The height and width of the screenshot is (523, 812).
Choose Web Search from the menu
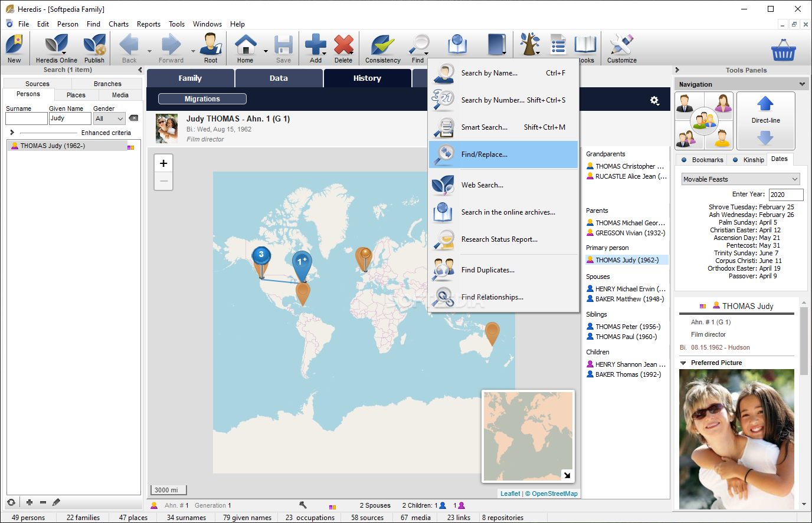click(x=503, y=185)
